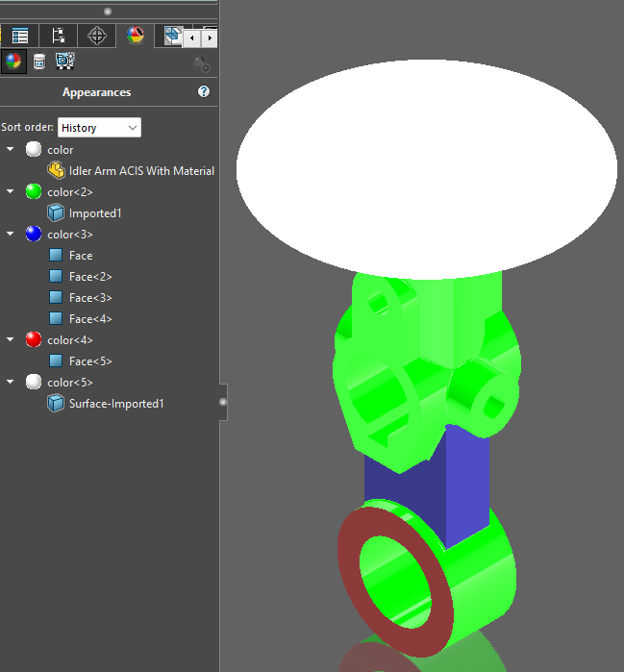Select the white sphere of color
624x672 pixels.
(x=34, y=150)
